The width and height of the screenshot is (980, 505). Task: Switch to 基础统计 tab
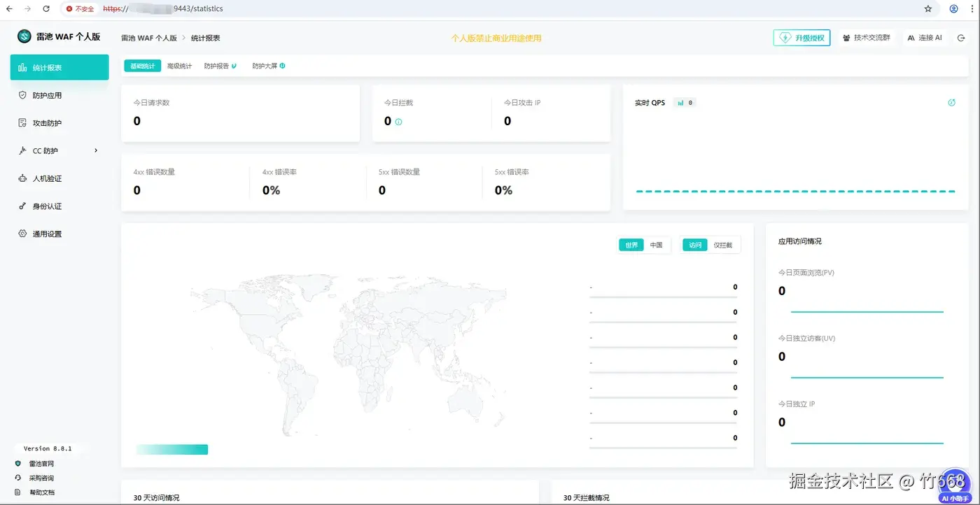tap(143, 66)
